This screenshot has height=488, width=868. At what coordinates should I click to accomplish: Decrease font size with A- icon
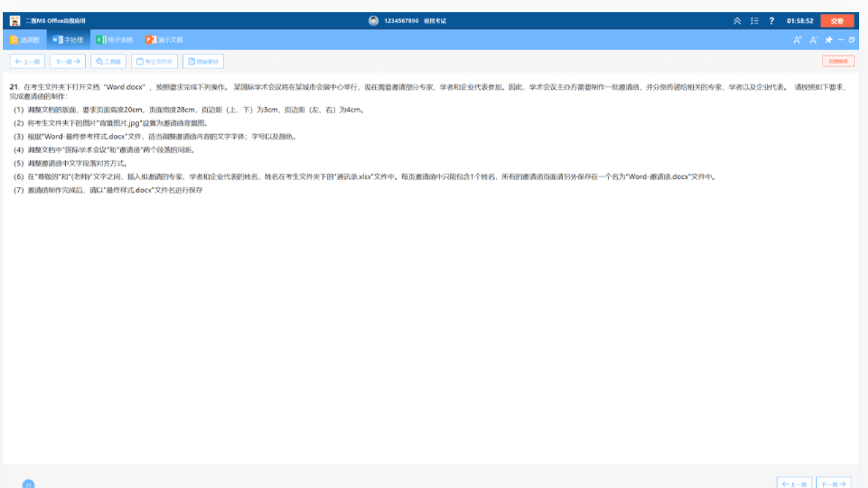coord(814,40)
